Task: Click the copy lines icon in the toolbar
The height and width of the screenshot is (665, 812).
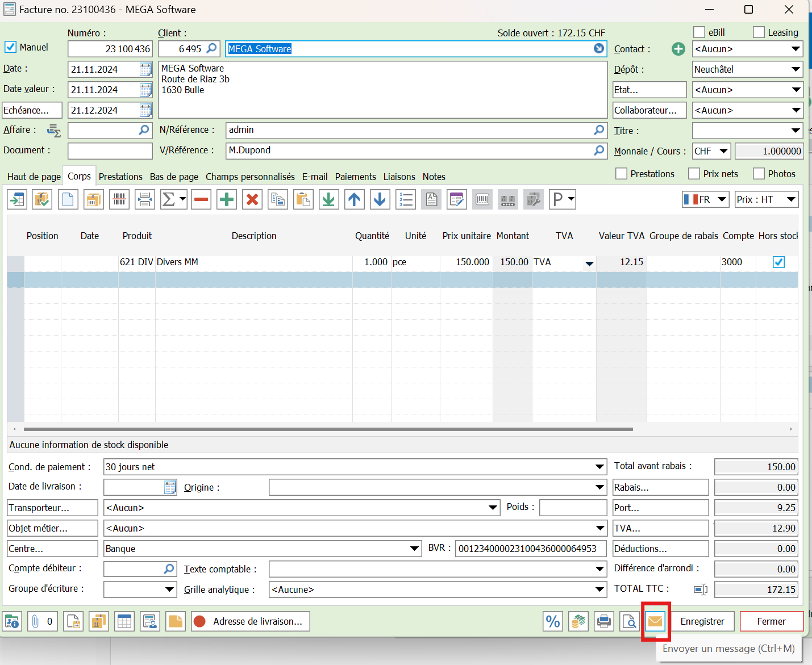Action: coord(278,199)
